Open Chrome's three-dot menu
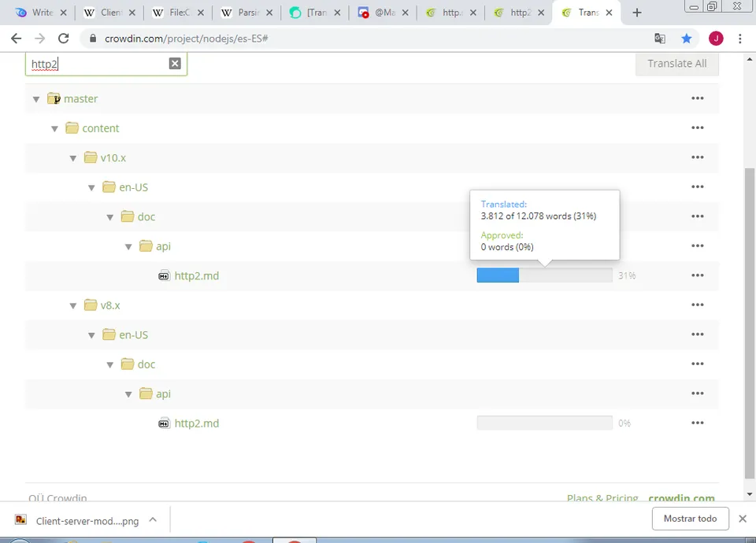The height and width of the screenshot is (543, 756). [740, 39]
